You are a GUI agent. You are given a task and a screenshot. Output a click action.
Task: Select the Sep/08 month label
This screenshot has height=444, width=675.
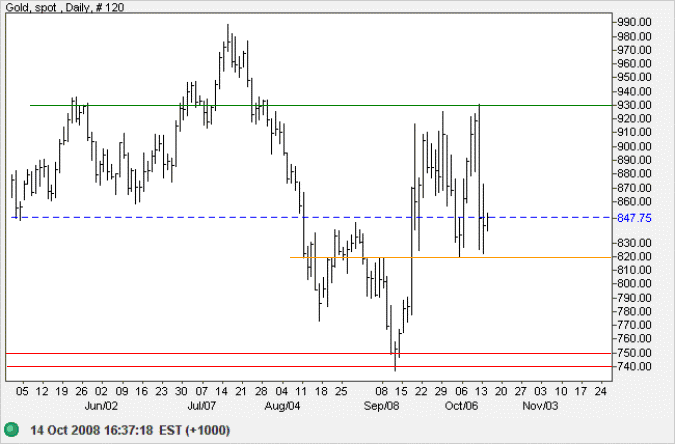point(381,406)
